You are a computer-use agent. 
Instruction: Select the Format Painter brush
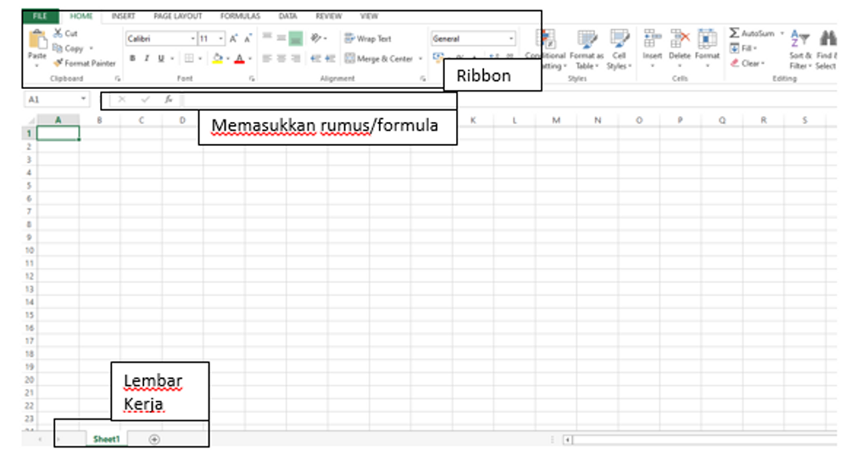coord(58,64)
